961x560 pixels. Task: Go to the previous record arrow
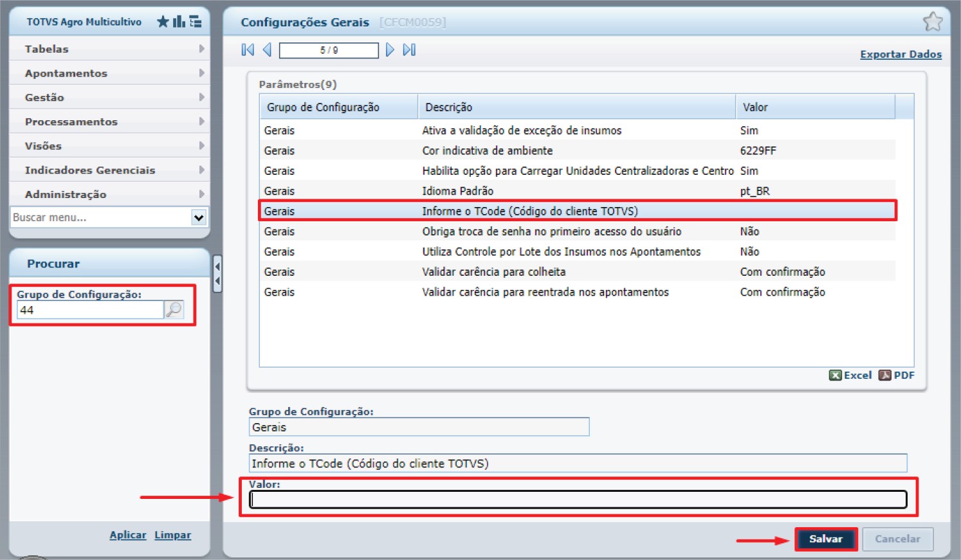coord(267,50)
